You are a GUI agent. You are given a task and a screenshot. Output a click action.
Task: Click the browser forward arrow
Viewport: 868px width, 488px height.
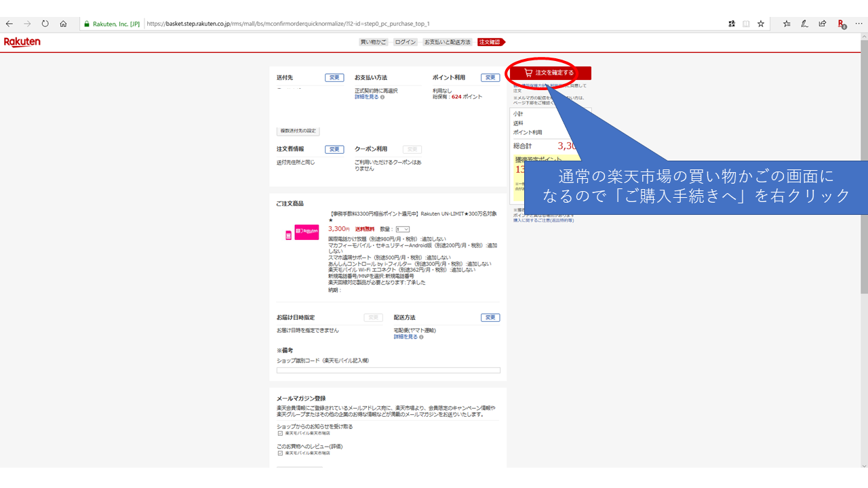pyautogui.click(x=27, y=23)
